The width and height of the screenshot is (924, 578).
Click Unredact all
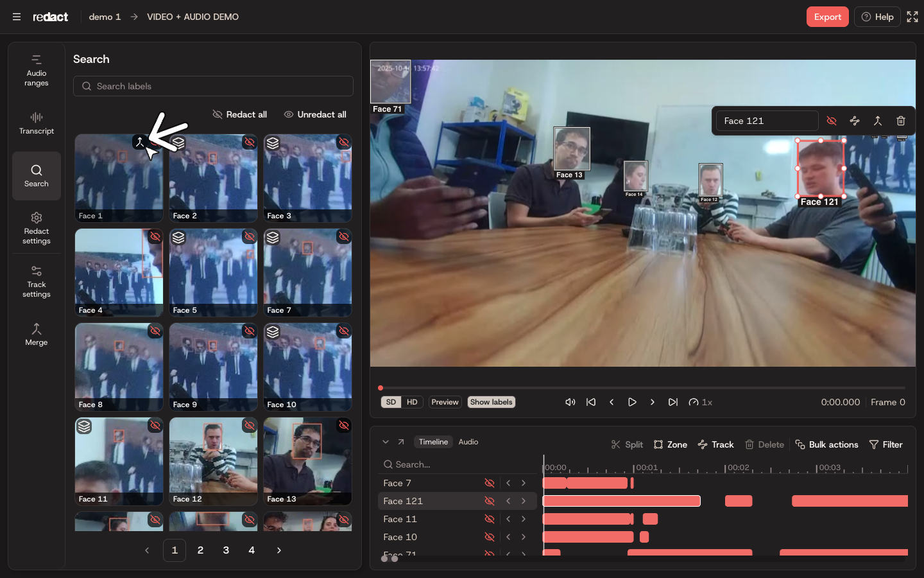315,114
